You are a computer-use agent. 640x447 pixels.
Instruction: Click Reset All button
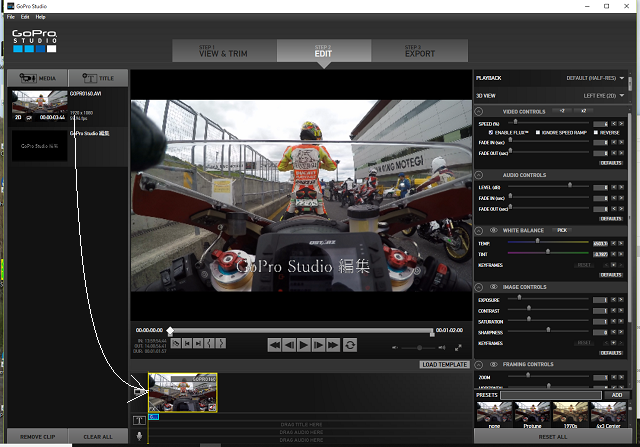(x=553, y=437)
